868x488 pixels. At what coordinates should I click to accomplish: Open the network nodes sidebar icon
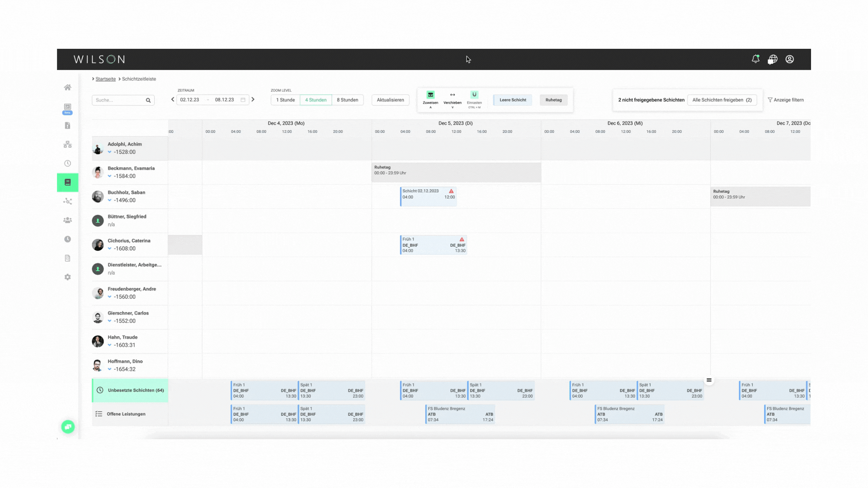67,202
